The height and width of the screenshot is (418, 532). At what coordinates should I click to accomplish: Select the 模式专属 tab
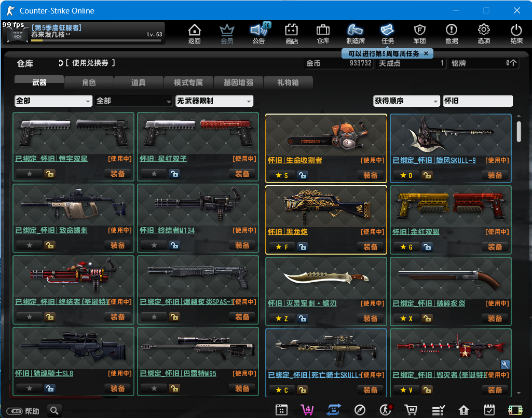click(188, 82)
